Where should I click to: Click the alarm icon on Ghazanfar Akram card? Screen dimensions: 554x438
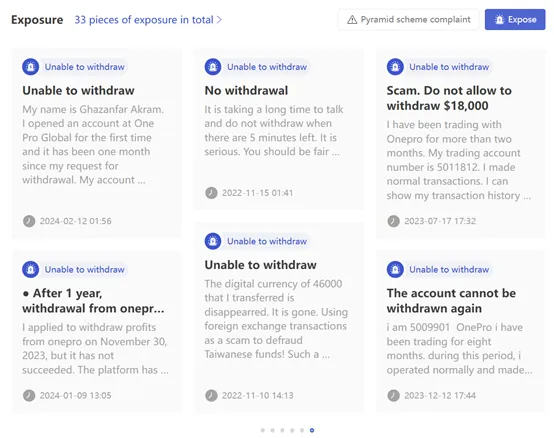pos(31,67)
